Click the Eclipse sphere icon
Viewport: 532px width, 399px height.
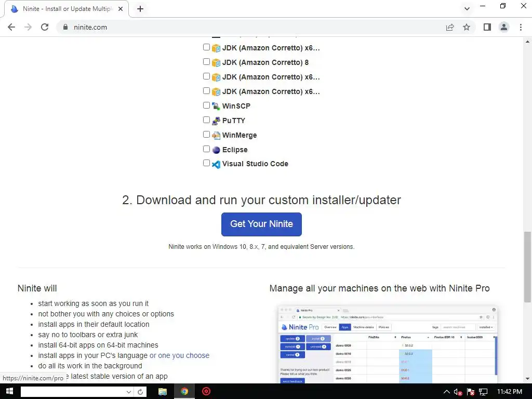click(216, 150)
